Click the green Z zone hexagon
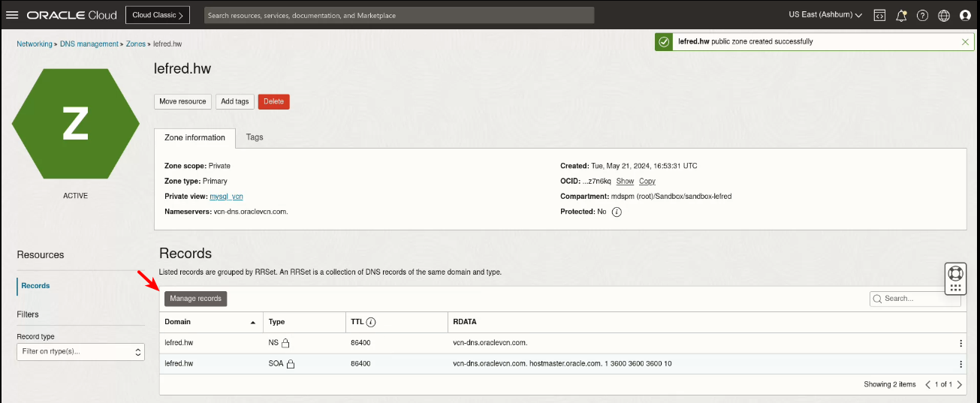 coord(75,124)
